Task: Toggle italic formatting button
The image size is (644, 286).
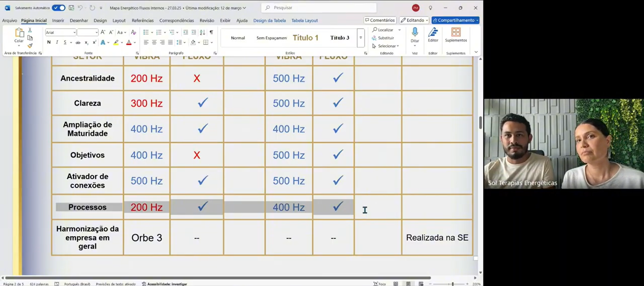Action: (57, 43)
